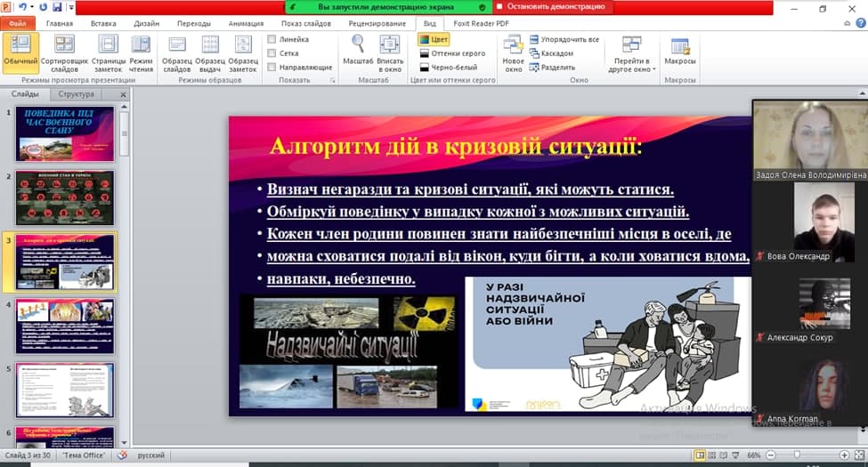Click participant video Задоя Олена Володимирівна
Viewport: 868px width, 467px height.
(x=810, y=140)
